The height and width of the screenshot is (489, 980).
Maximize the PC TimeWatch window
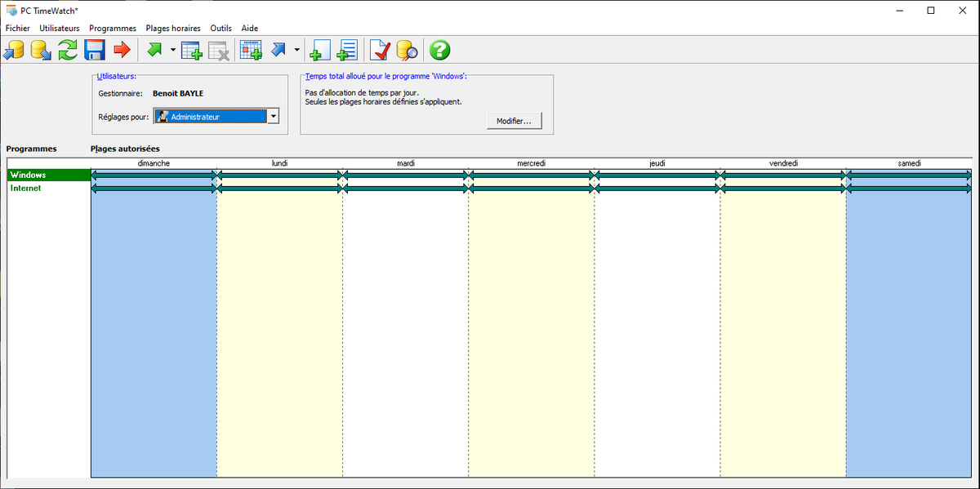pyautogui.click(x=931, y=11)
